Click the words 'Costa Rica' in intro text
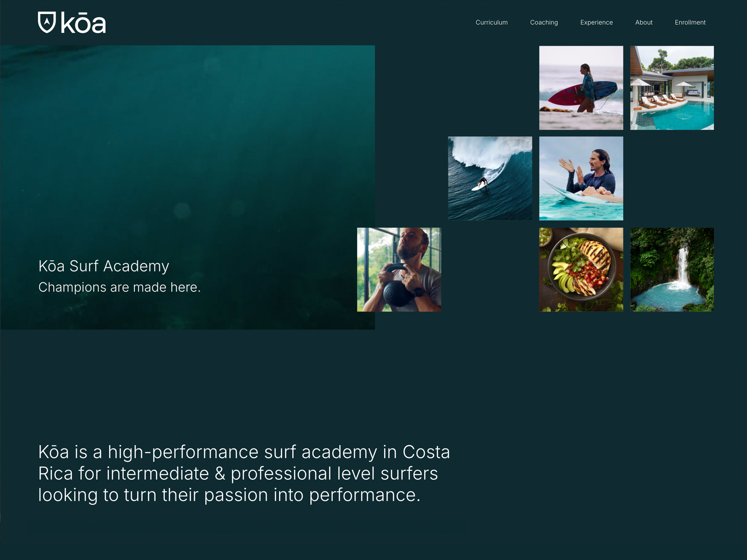The height and width of the screenshot is (560, 747). click(x=426, y=452)
